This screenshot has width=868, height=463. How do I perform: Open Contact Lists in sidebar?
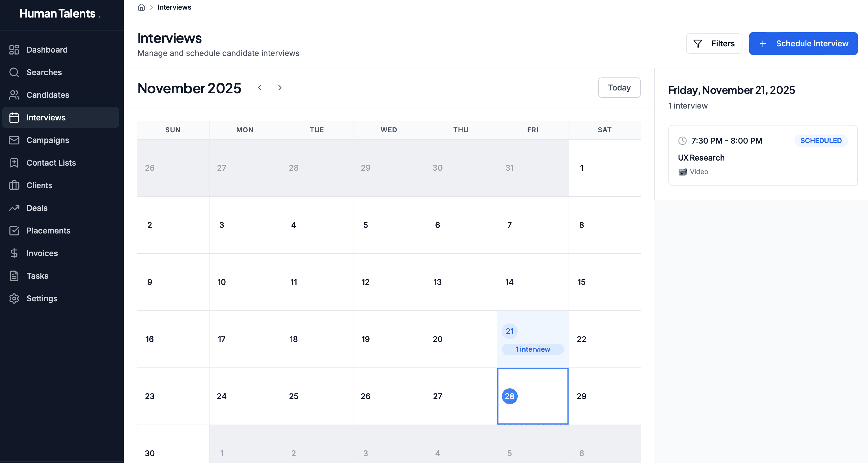[x=51, y=163]
